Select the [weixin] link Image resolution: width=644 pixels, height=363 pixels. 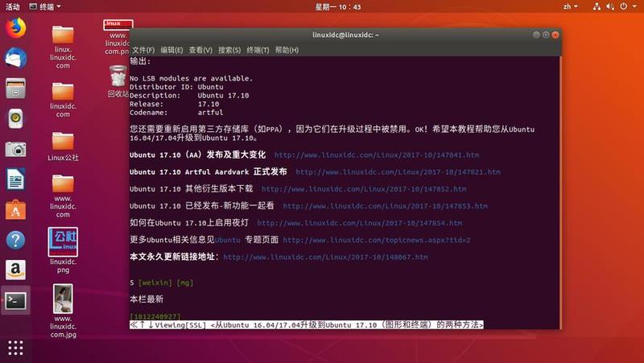pyautogui.click(x=155, y=283)
